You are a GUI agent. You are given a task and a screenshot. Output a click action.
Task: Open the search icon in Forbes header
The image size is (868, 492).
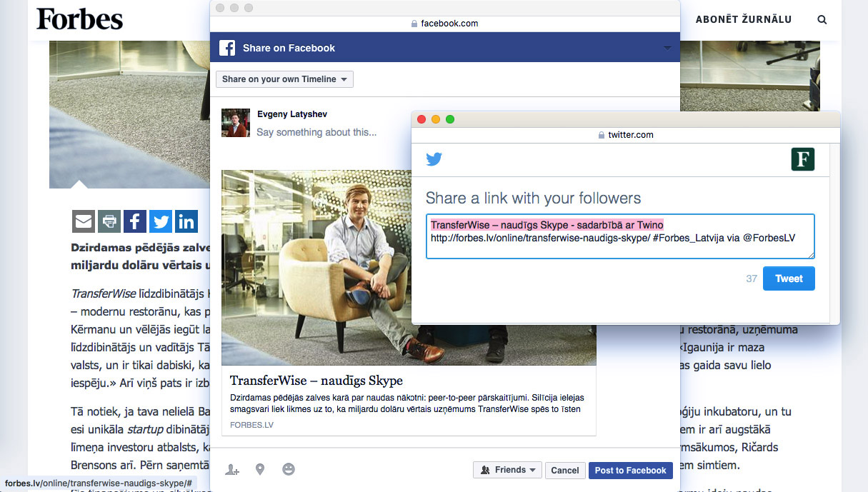point(822,20)
